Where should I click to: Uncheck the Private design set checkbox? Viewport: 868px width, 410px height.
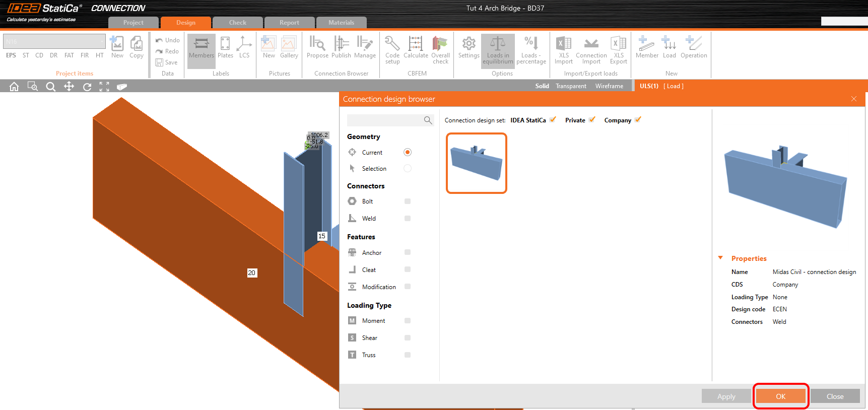pos(592,120)
